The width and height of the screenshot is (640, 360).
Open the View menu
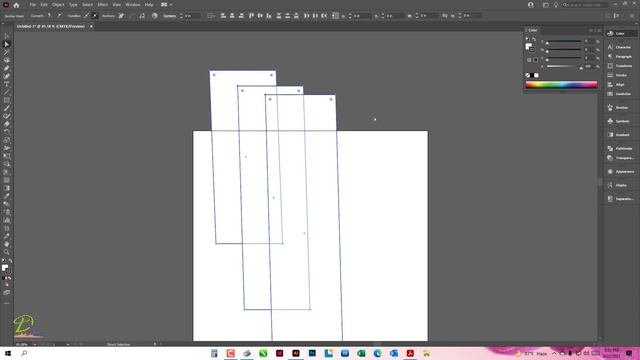click(x=117, y=4)
